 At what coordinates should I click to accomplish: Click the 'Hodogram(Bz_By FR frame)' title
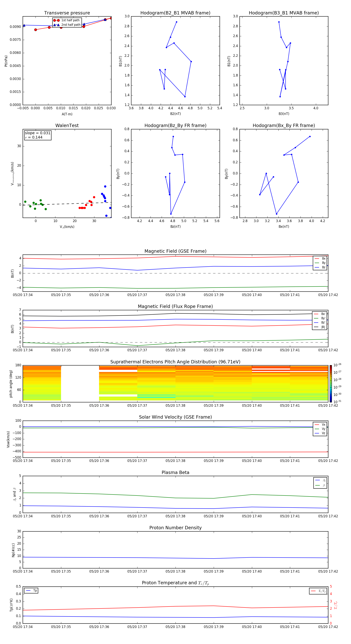click(x=175, y=125)
